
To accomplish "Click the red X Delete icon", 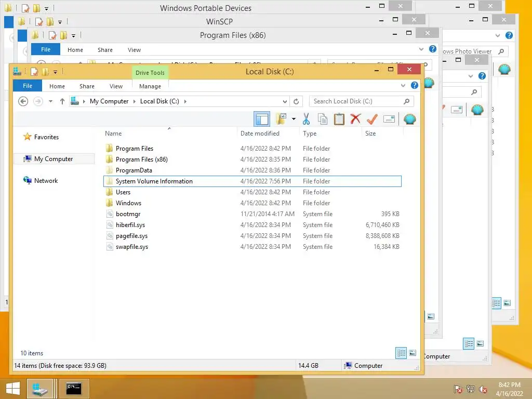I will pyautogui.click(x=355, y=119).
